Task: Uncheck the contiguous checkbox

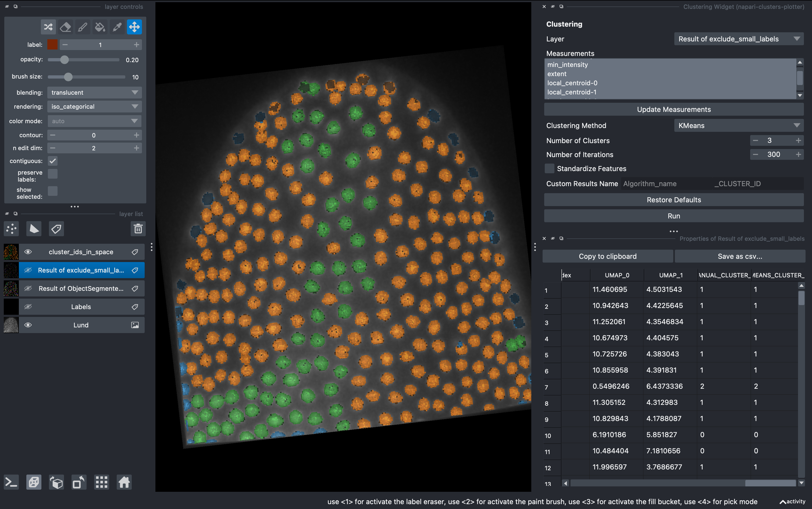Action: tap(53, 161)
